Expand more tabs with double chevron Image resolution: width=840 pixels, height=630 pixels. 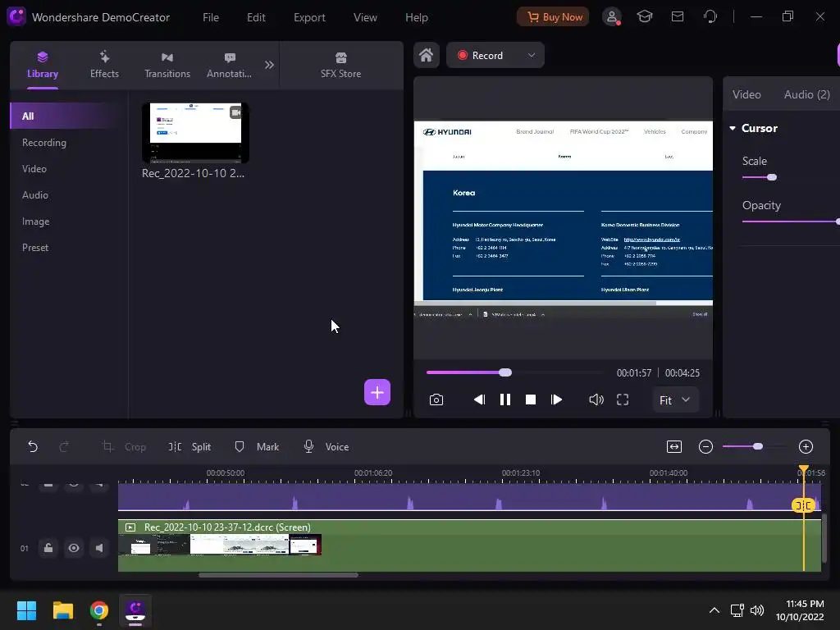pyautogui.click(x=269, y=65)
